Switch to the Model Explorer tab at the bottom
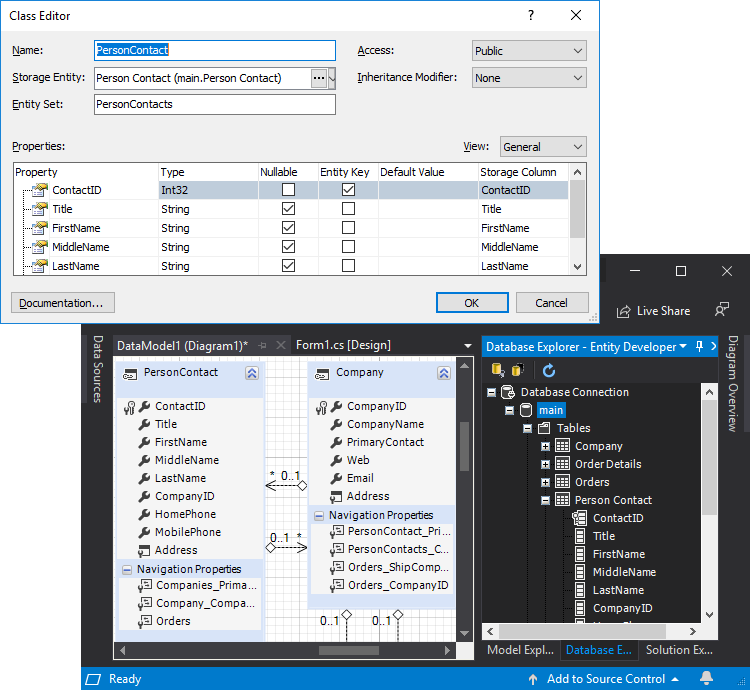This screenshot has width=750, height=690. click(x=518, y=650)
